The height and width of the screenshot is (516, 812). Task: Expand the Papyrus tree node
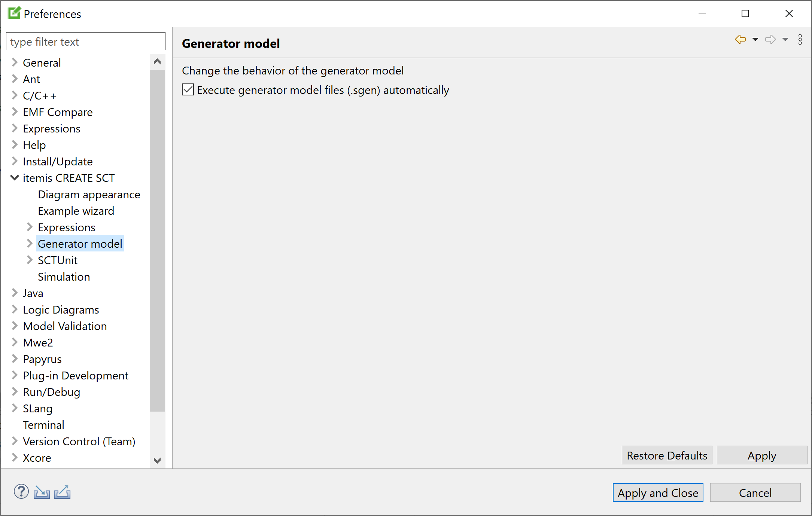(15, 358)
